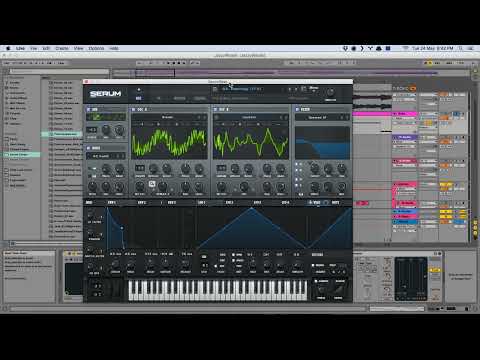This screenshot has height=360, width=480.
Task: Open the filter type dropdown
Action: click(x=317, y=117)
